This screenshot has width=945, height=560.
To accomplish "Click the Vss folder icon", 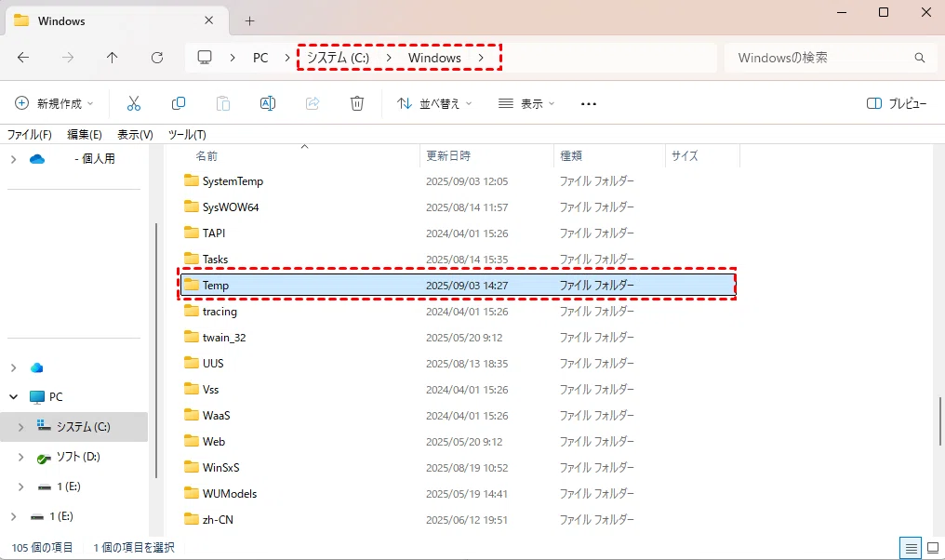I will pos(191,388).
